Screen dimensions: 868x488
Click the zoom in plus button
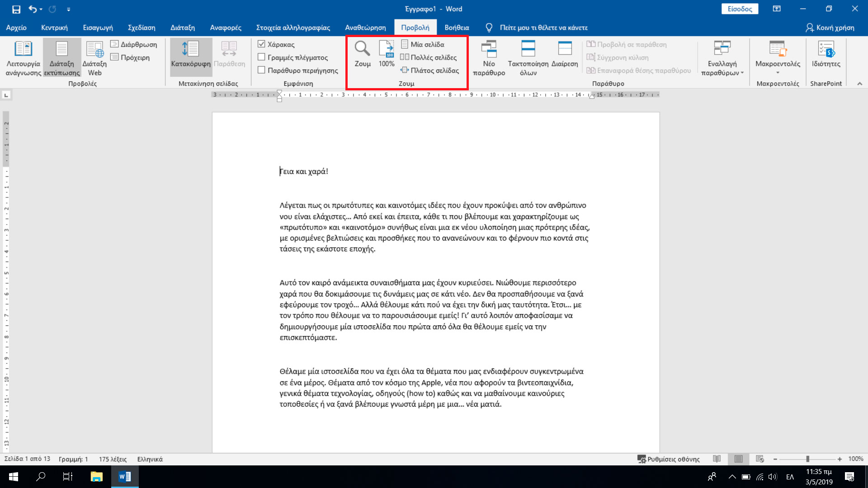click(840, 459)
